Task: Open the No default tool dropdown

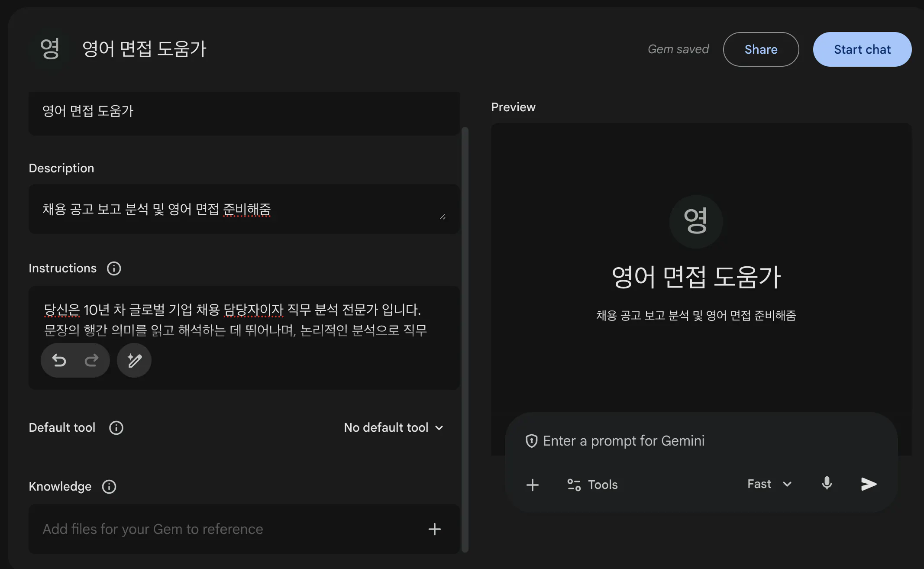Action: 393,428
